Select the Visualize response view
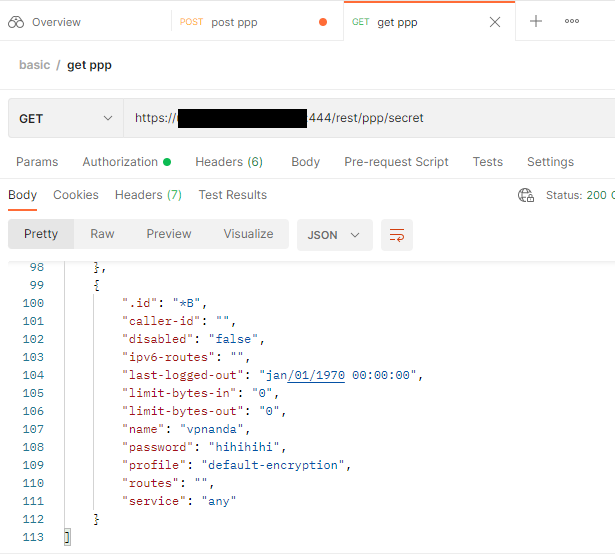Image resolution: width=615 pixels, height=557 pixels. pos(248,234)
